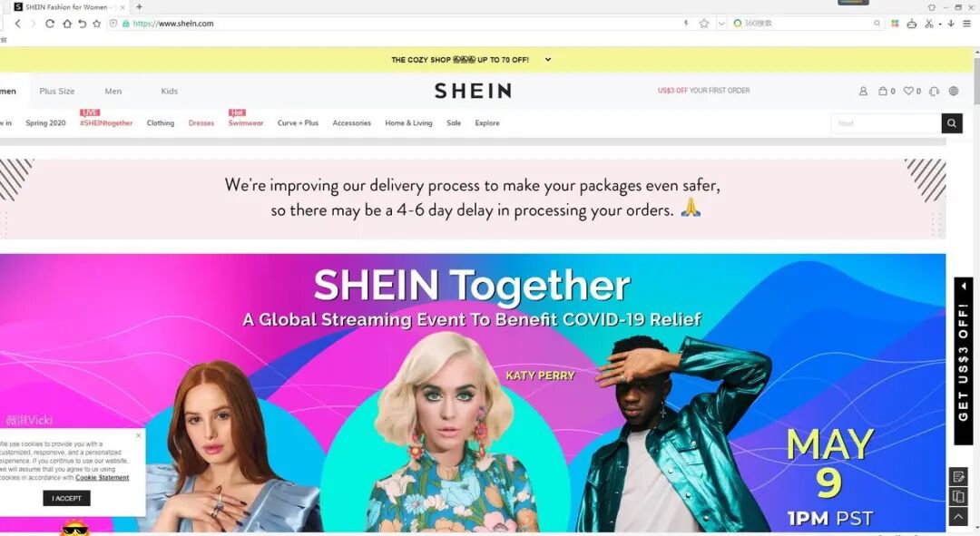Click the browser reload icon

[50, 24]
